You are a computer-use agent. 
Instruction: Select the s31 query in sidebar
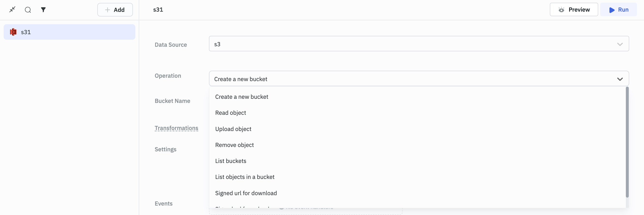[69, 32]
